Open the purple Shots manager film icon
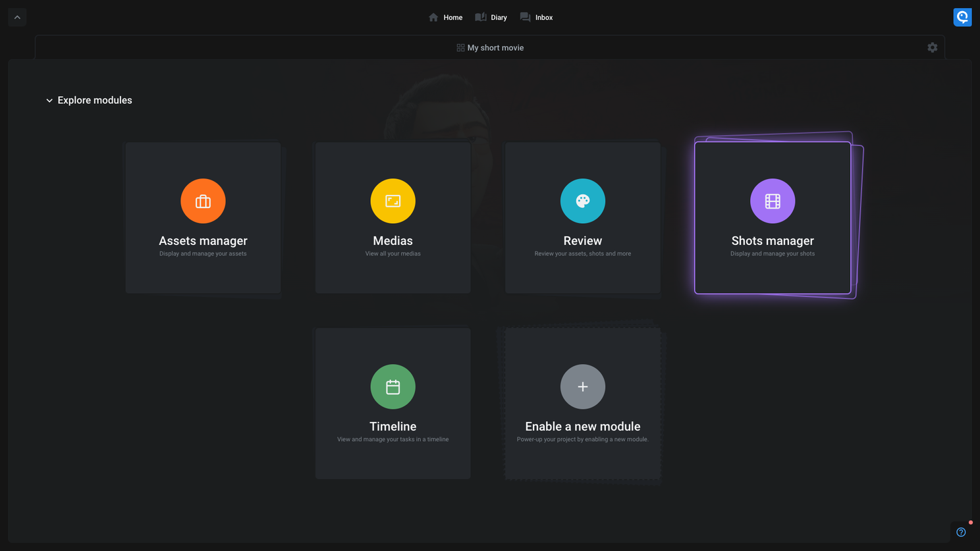980x551 pixels. 772,201
